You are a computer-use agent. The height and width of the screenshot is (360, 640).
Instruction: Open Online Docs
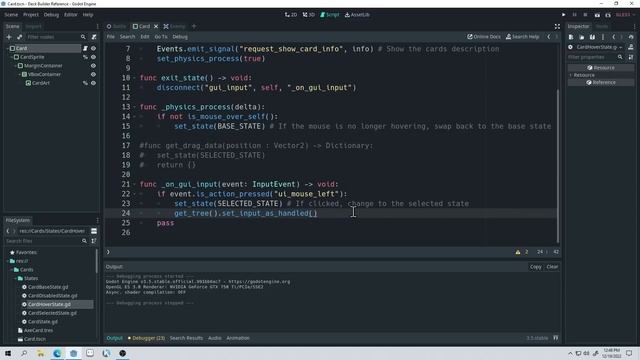click(484, 37)
